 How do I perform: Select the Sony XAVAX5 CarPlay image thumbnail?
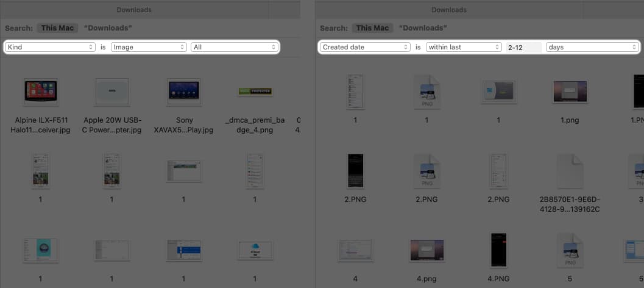[183, 92]
